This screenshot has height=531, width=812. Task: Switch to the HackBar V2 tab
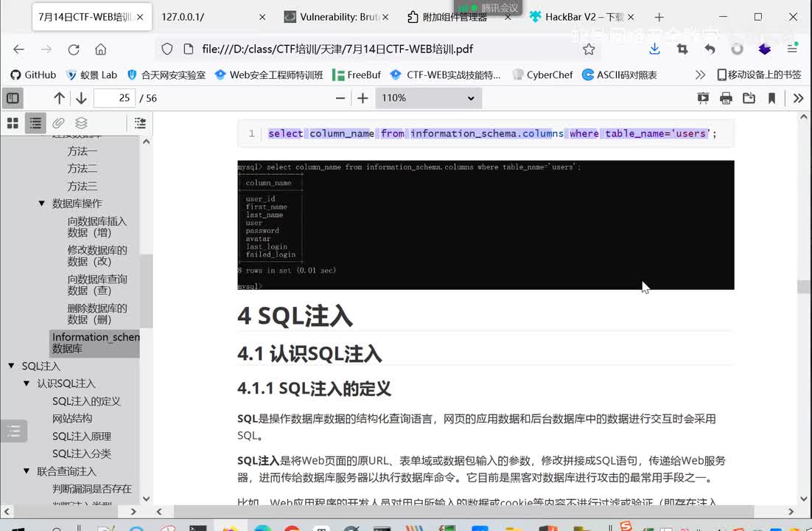[583, 17]
